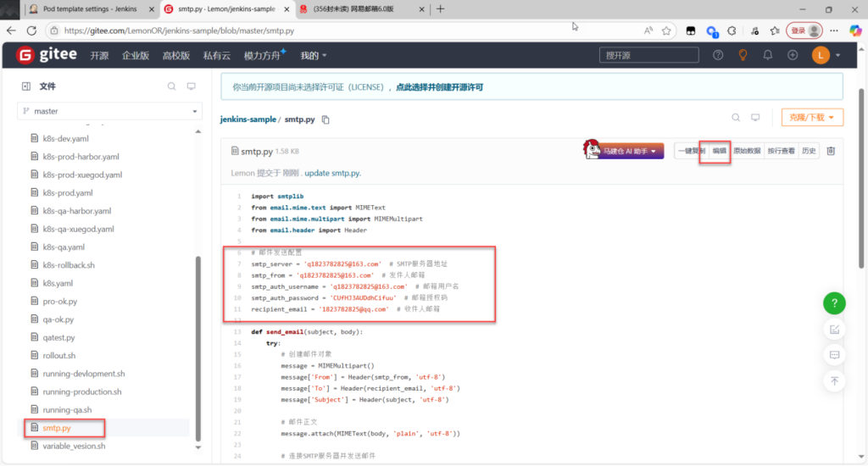Click the 搜开源 search input field
This screenshot has height=466, width=868.
click(649, 55)
